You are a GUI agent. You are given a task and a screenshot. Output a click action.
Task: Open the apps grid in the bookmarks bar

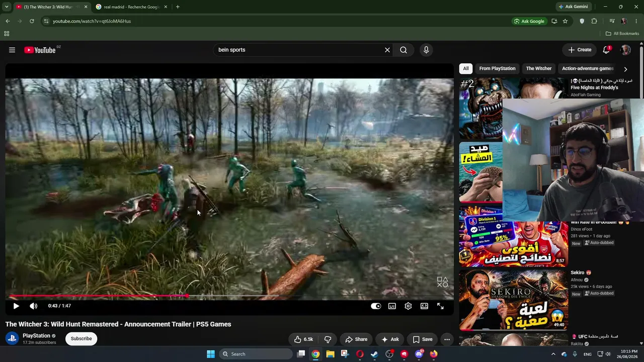click(7, 34)
